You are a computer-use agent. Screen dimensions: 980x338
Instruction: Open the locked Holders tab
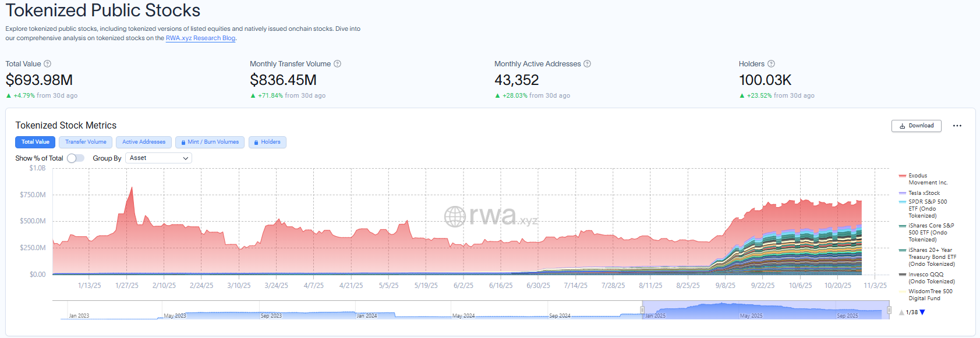[x=267, y=142]
